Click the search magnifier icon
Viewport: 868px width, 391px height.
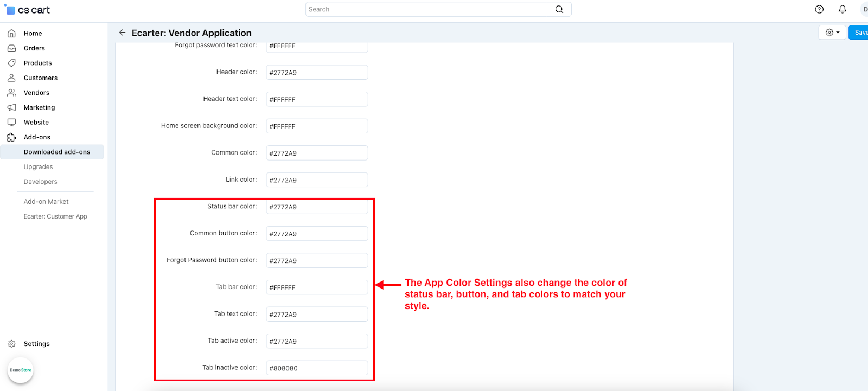(559, 9)
